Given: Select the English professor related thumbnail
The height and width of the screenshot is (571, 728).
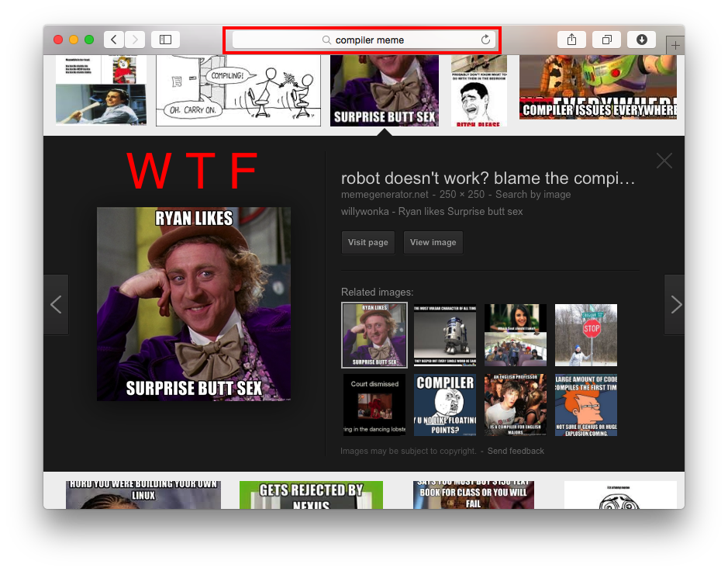Looking at the screenshot, I should 516,405.
